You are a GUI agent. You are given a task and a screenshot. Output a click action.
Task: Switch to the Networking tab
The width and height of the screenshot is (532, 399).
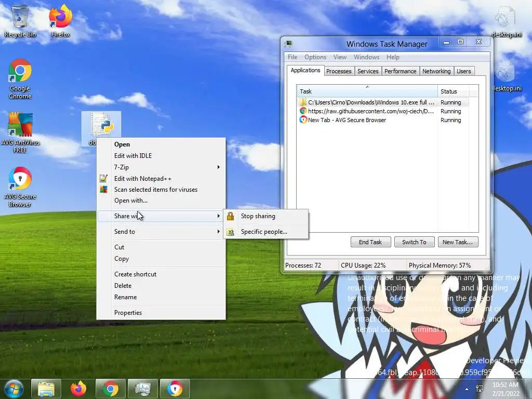point(436,71)
